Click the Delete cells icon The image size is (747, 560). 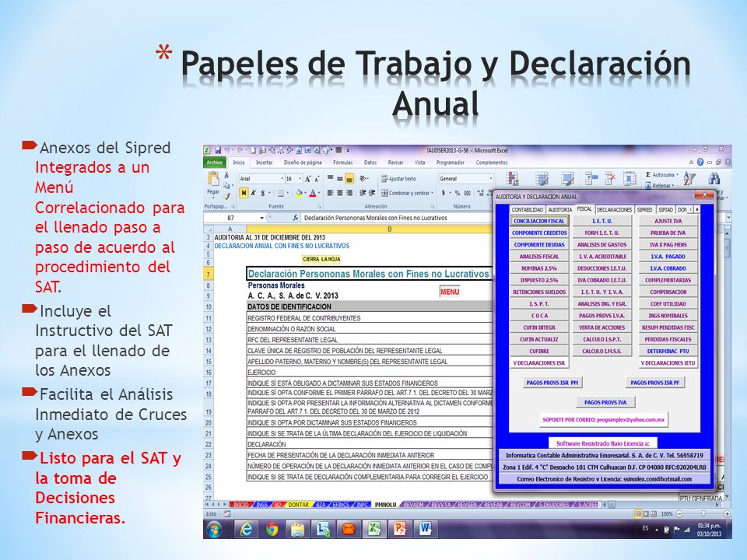click(x=610, y=178)
